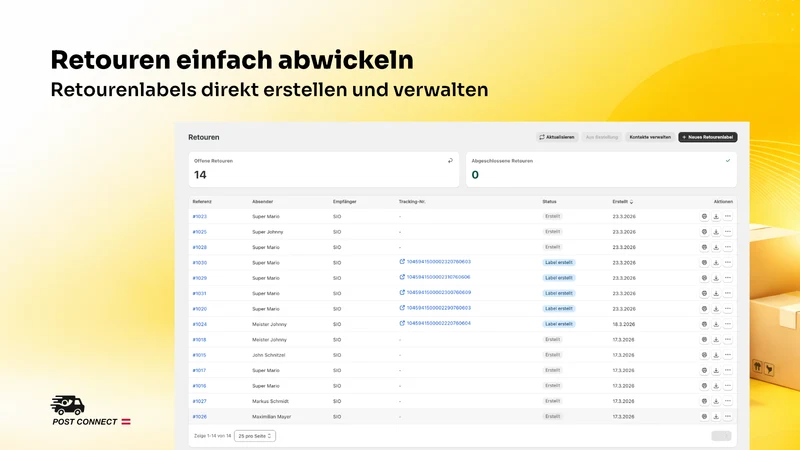The image size is (800, 450).
Task: Open tracking number link for return #1031
Action: pos(435,292)
